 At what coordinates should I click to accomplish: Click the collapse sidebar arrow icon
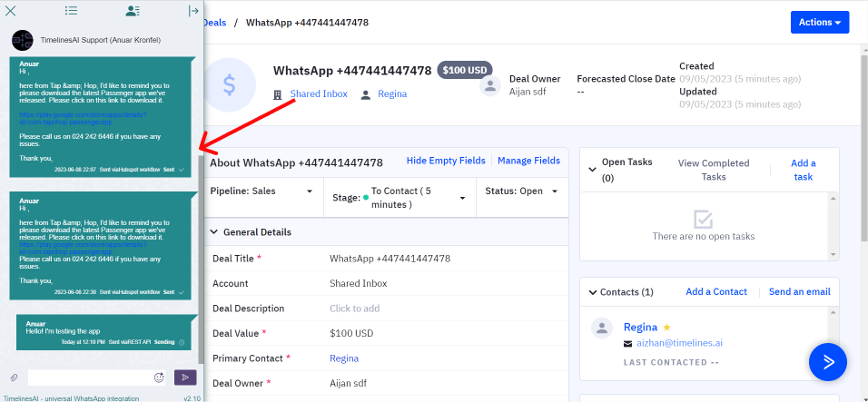(193, 11)
